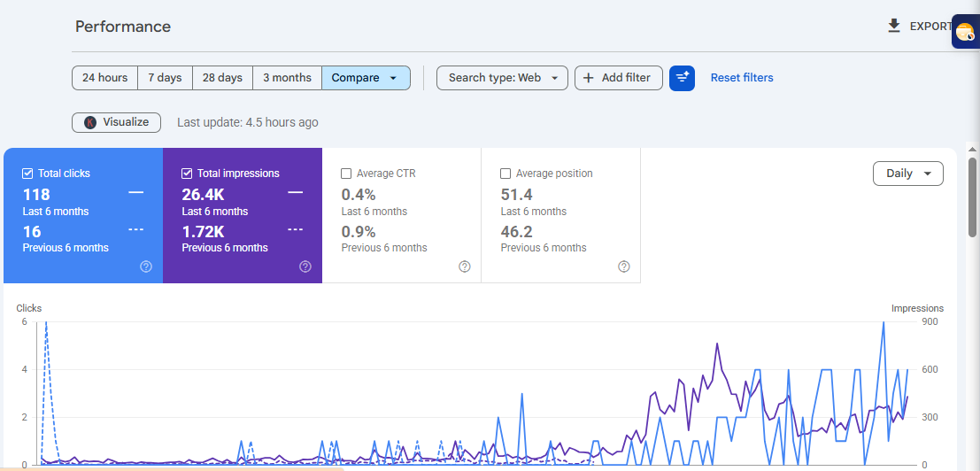Image resolution: width=980 pixels, height=471 pixels.
Task: Uncheck the Total impressions checkbox
Action: click(187, 174)
